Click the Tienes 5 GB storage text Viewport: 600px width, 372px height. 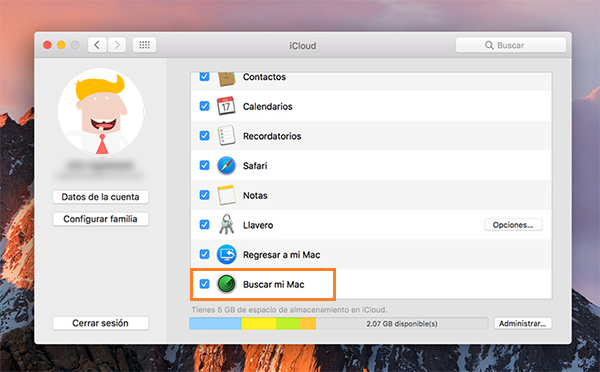(x=289, y=310)
